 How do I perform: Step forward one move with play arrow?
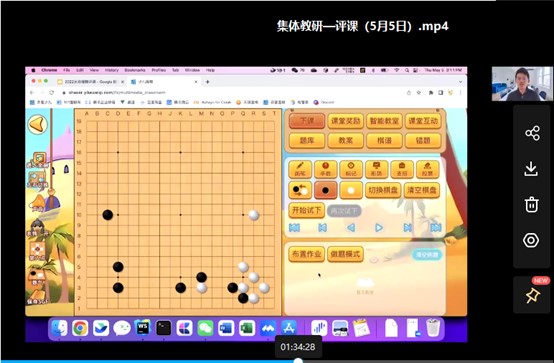point(379,228)
